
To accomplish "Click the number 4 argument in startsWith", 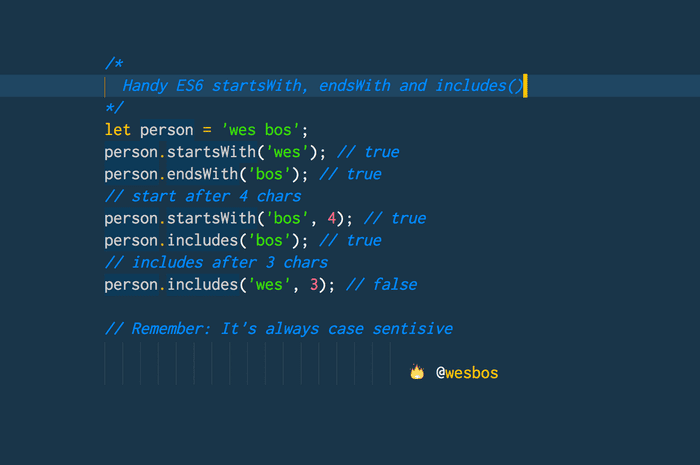I will coord(332,218).
